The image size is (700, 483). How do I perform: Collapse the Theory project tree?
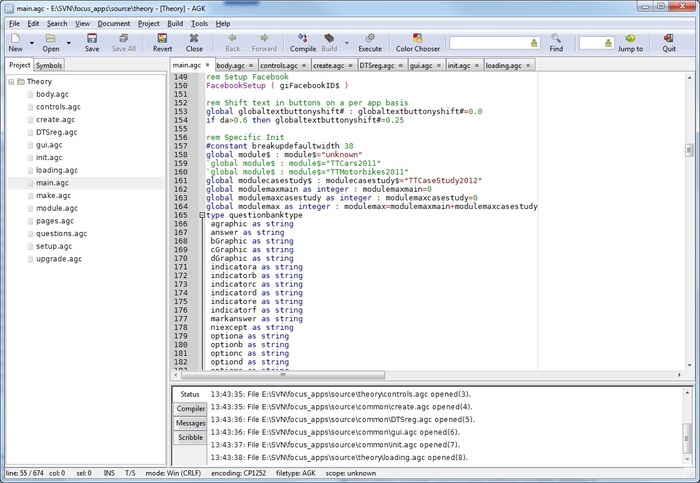click(11, 82)
